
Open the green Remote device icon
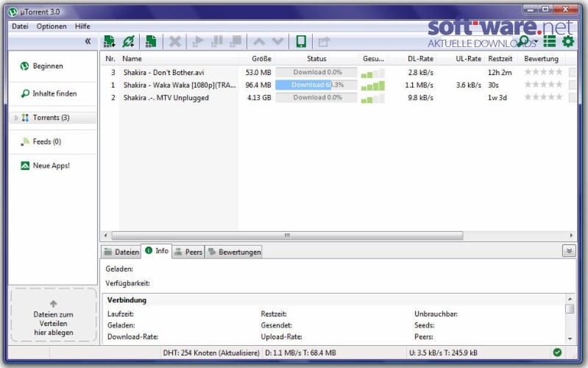301,41
